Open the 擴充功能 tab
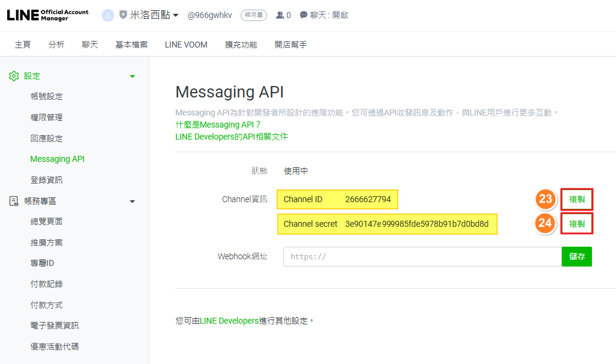The width and height of the screenshot is (616, 364). tap(241, 45)
